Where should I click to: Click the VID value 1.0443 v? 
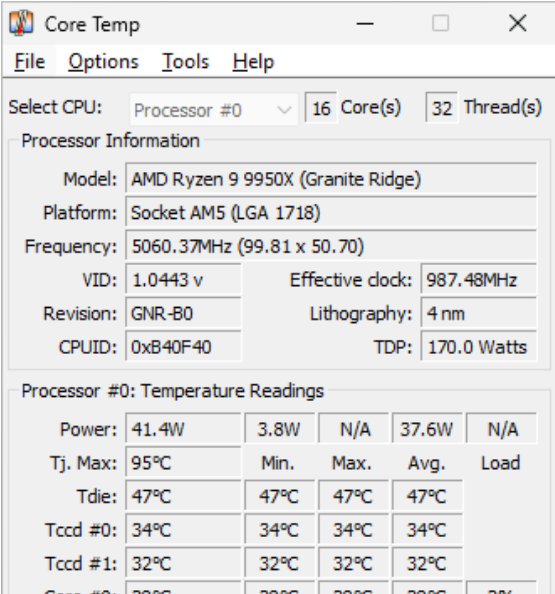[183, 280]
